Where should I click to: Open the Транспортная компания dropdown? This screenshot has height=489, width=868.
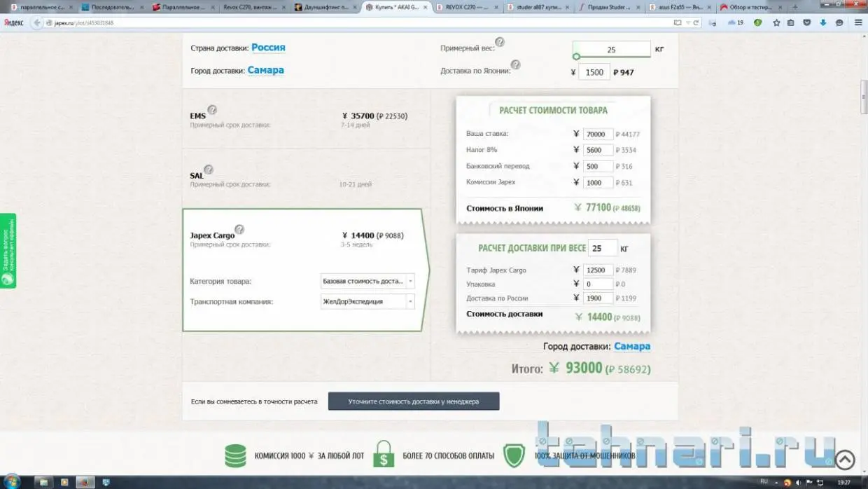pyautogui.click(x=367, y=301)
